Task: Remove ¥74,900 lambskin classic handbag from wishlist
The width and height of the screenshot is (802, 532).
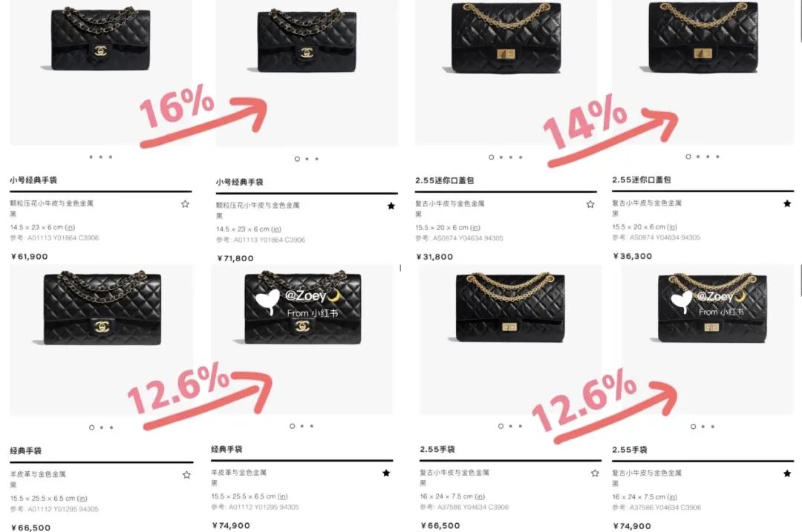Action: 386,473
